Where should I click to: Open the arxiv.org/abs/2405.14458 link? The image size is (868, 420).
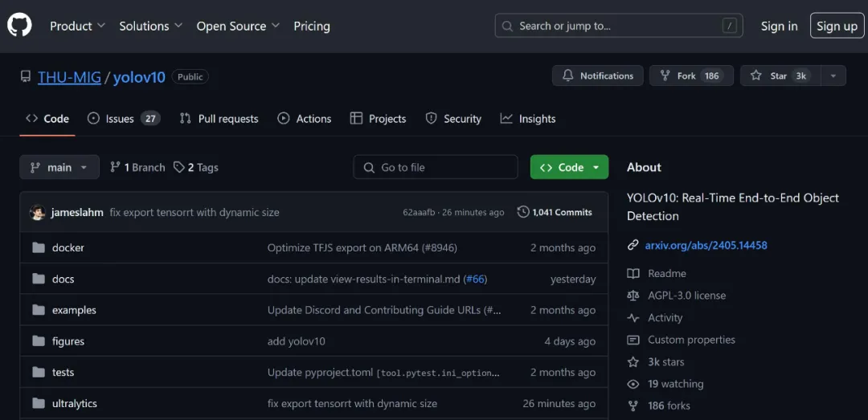pyautogui.click(x=706, y=245)
